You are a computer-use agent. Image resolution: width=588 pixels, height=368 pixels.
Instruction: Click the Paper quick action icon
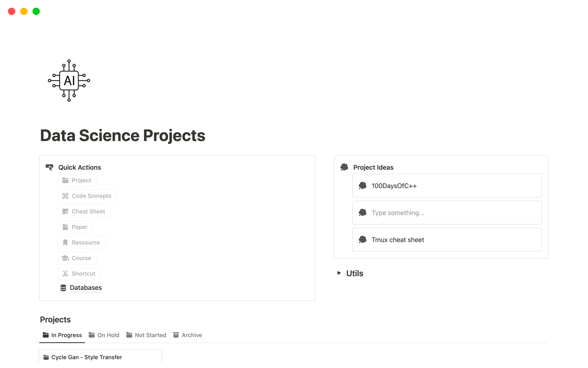[x=65, y=227]
